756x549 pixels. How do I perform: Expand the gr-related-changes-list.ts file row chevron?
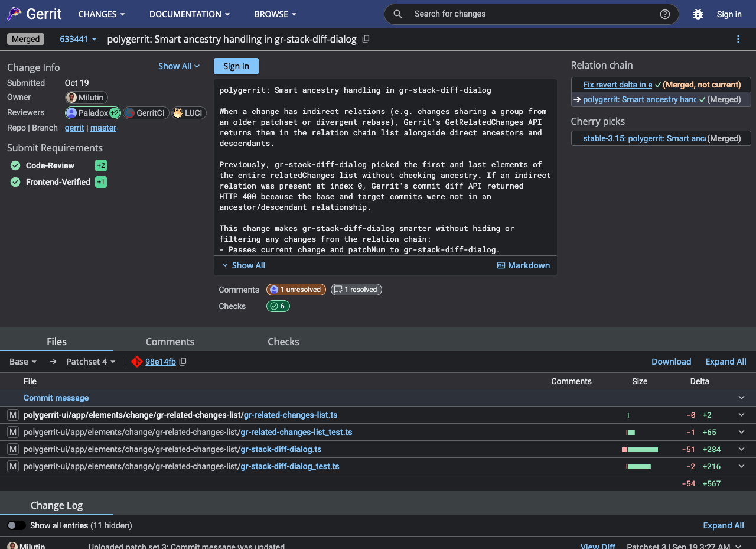click(742, 415)
